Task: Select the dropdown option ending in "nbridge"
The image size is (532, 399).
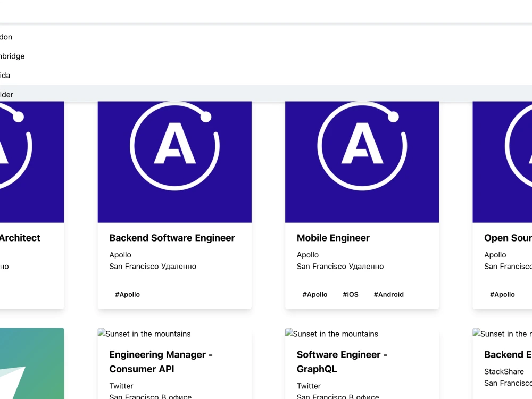Action: click(266, 56)
